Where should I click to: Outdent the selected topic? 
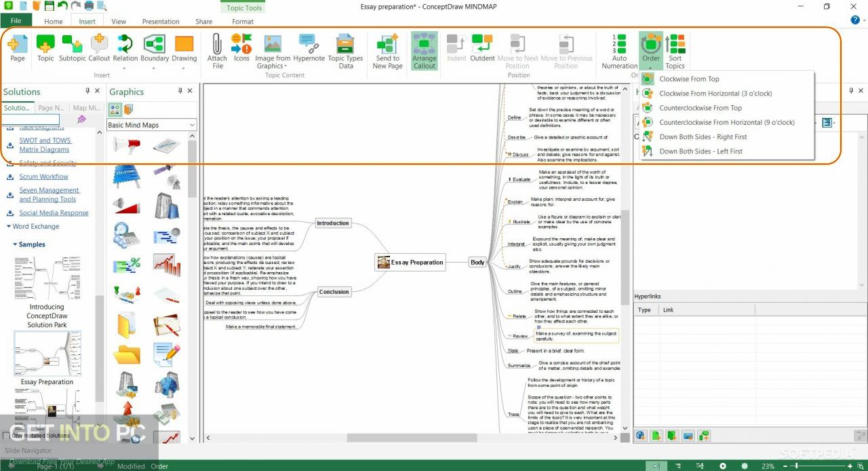(x=482, y=48)
